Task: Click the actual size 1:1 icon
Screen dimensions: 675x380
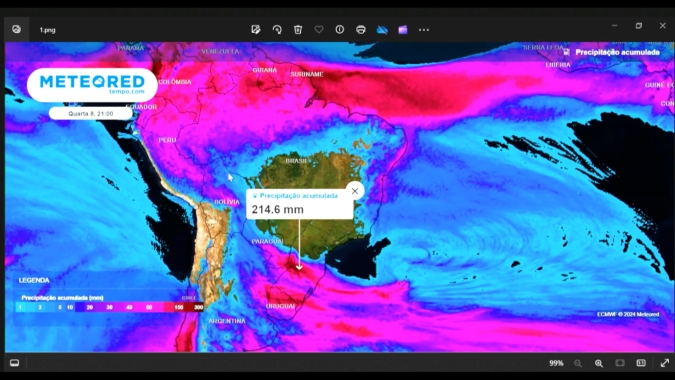Action: pos(641,363)
